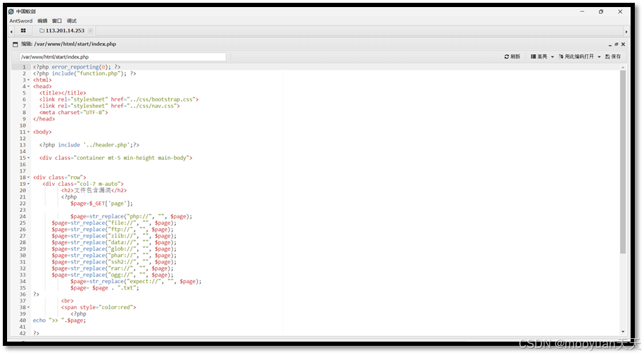Collapse the container div on line 15

pyautogui.click(x=28, y=158)
